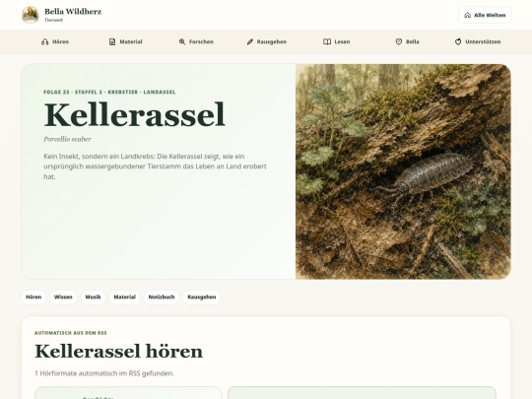Click the Automatisch aus dem RSS label
Image resolution: width=532 pixels, height=399 pixels.
(71, 333)
